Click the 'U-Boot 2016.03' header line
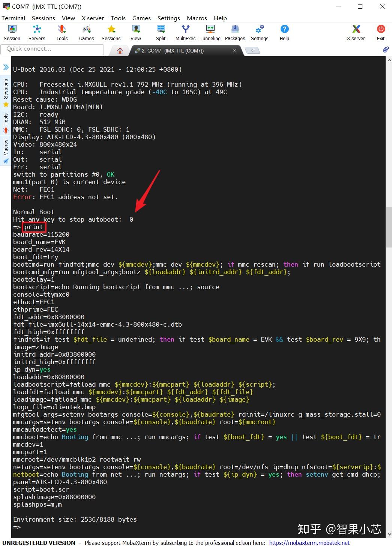The image size is (392, 546). coord(98,69)
